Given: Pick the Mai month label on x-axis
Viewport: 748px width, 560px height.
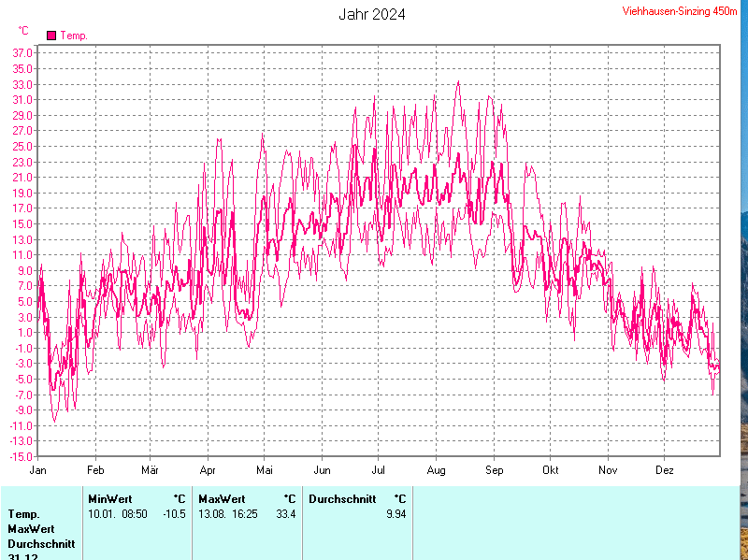Looking at the screenshot, I should coord(266,469).
